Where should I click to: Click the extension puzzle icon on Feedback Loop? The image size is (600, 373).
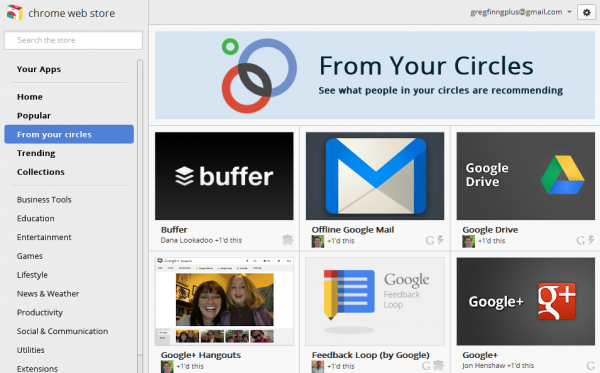438,365
